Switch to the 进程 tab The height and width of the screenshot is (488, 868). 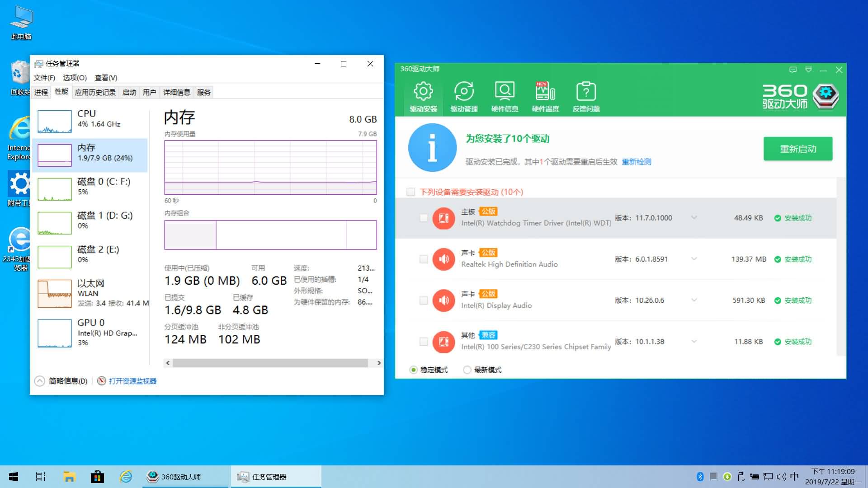point(41,92)
